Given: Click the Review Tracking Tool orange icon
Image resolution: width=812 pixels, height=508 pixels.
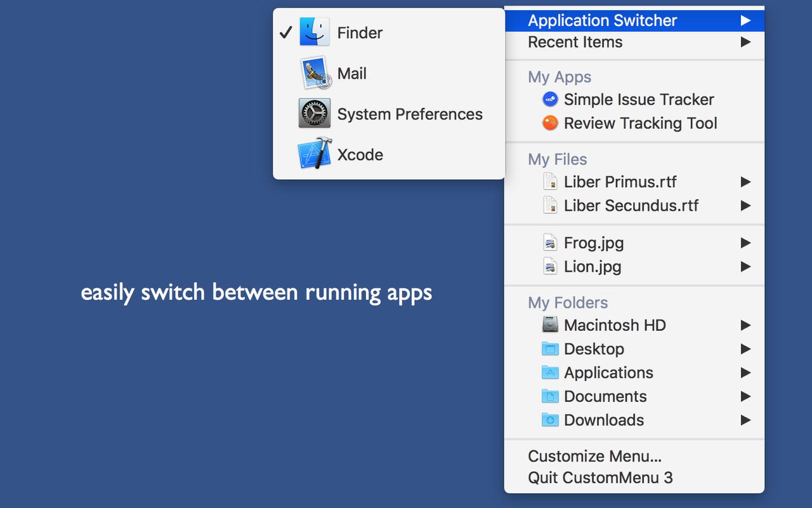Looking at the screenshot, I should pyautogui.click(x=550, y=123).
